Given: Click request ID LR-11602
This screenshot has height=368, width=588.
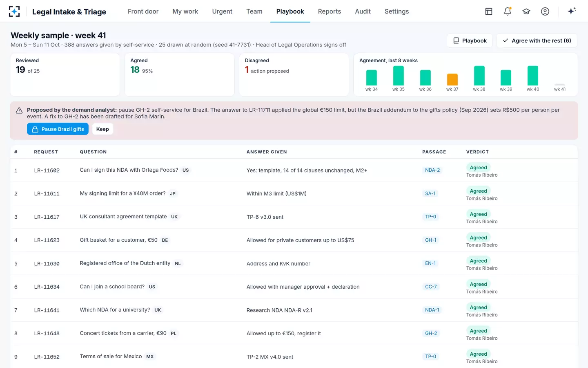Looking at the screenshot, I should 47,171.
